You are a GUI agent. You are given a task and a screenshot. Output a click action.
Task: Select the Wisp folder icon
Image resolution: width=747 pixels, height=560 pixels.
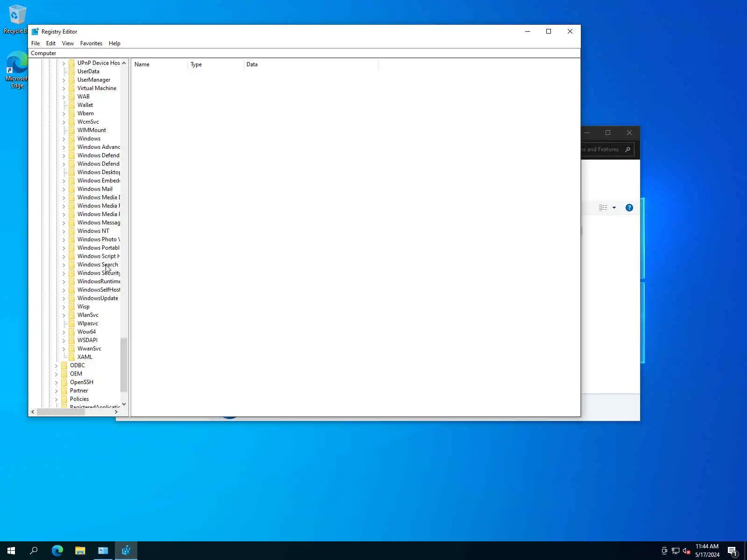click(x=71, y=307)
